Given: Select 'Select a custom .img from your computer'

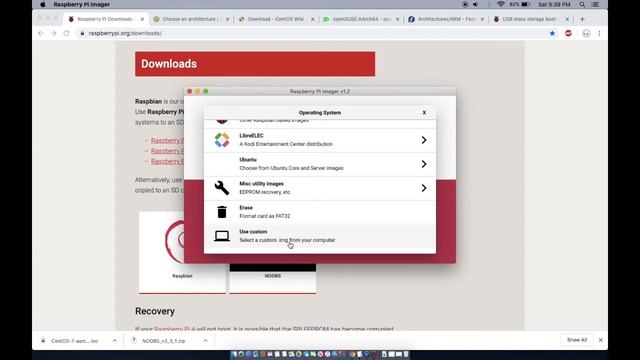Looking at the screenshot, I should tap(320, 236).
